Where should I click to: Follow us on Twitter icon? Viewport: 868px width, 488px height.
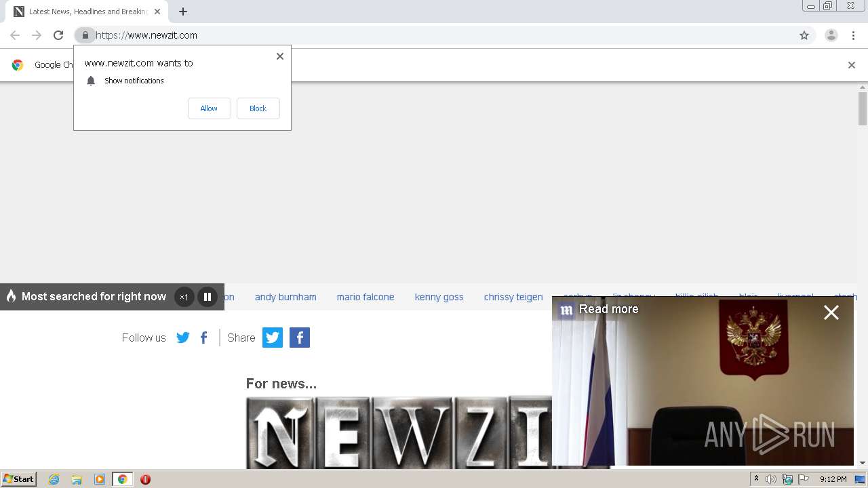point(183,338)
